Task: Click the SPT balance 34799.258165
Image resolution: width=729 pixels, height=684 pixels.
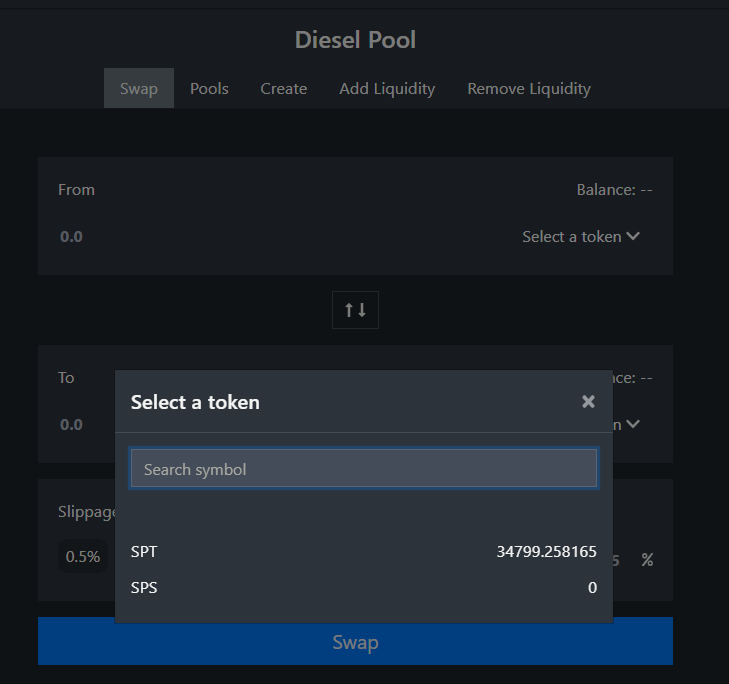Action: point(546,551)
